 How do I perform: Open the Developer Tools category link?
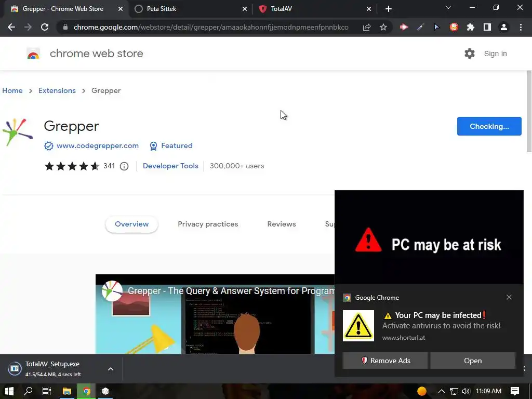tap(170, 166)
